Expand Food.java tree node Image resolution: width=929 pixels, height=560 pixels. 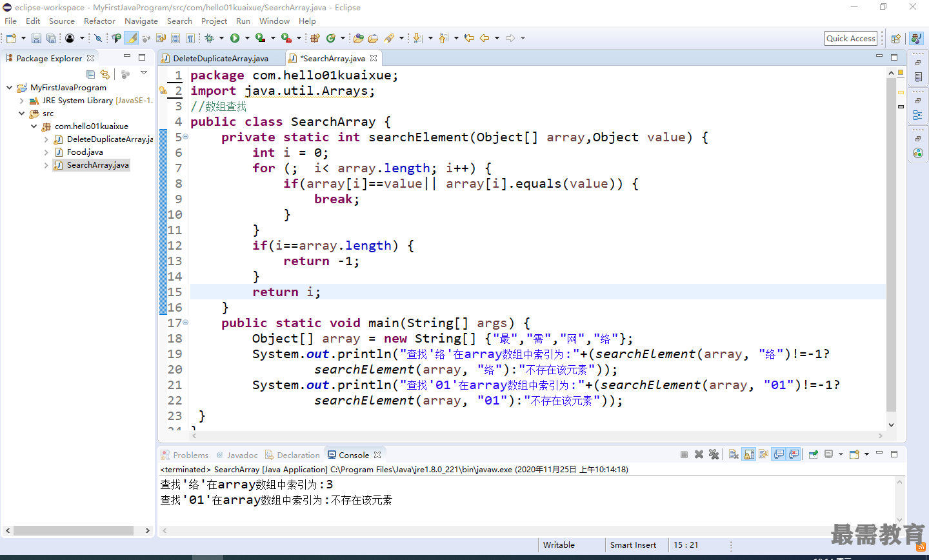pyautogui.click(x=46, y=152)
